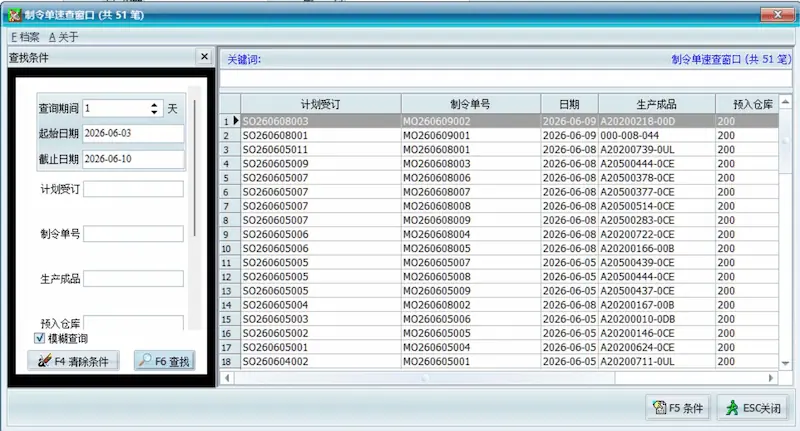This screenshot has width=800, height=431.
Task: Click the 关键词 keyword input area
Action: [505, 78]
